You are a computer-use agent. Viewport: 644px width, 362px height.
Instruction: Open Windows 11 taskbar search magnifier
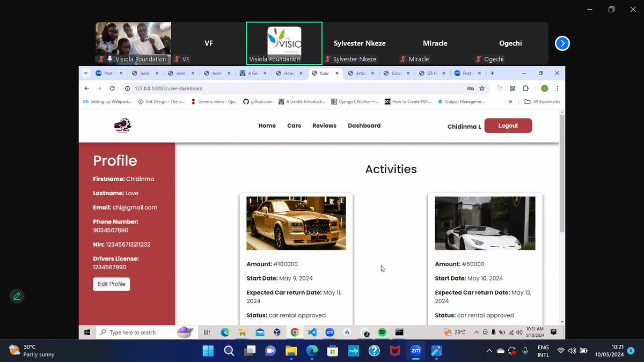pos(229,351)
